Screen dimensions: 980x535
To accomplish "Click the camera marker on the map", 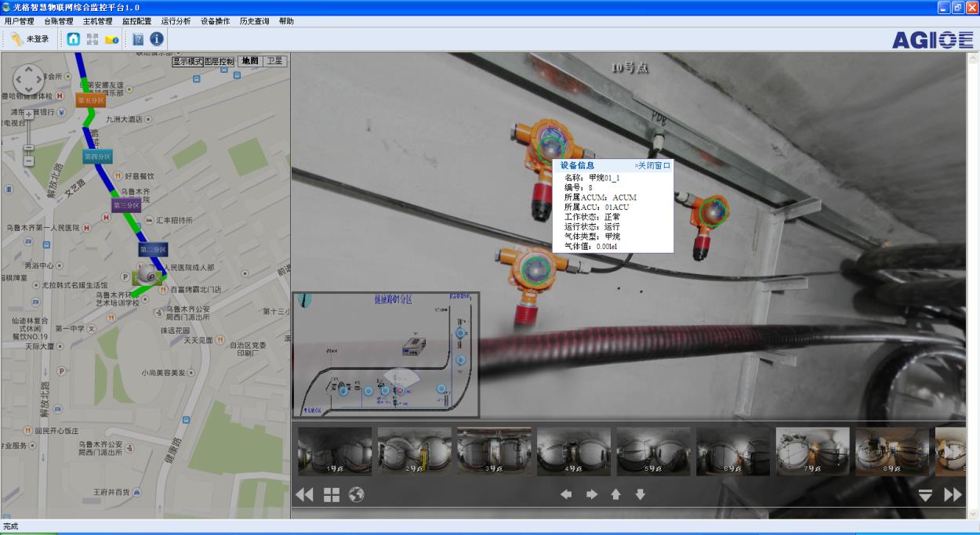I will pos(147,275).
